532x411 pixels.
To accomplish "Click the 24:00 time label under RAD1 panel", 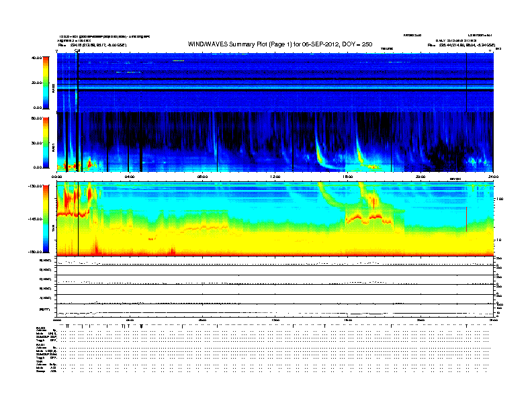I will click(493, 177).
